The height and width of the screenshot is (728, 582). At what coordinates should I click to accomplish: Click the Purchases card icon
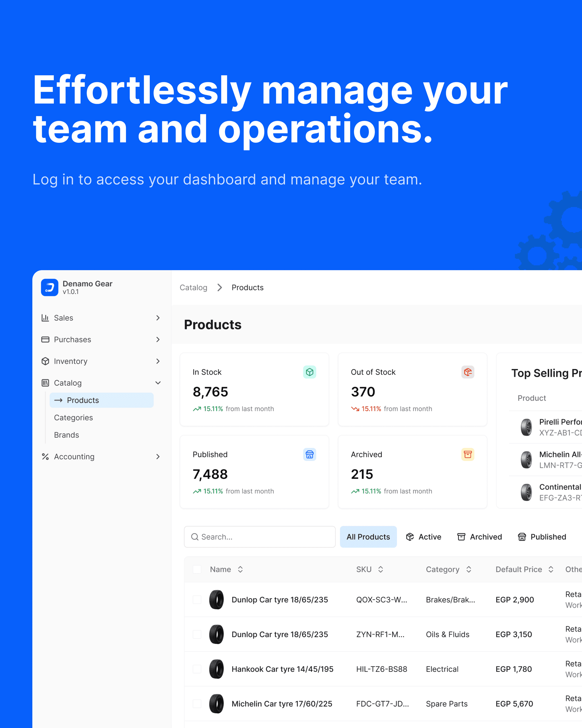[45, 339]
